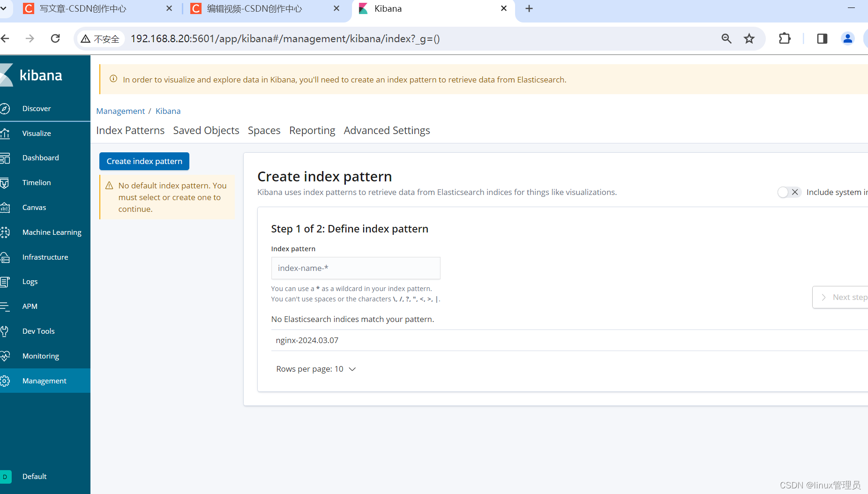Screen dimensions: 868x494
Task: Open the Infrastructure icon in sidebar
Action: (x=5, y=257)
